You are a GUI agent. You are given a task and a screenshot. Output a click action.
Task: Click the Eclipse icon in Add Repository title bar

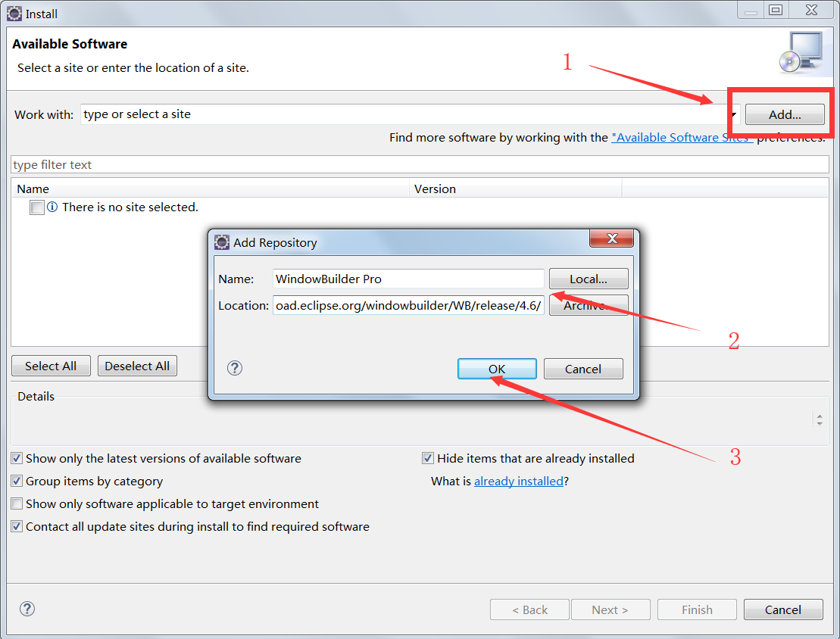pos(222,242)
